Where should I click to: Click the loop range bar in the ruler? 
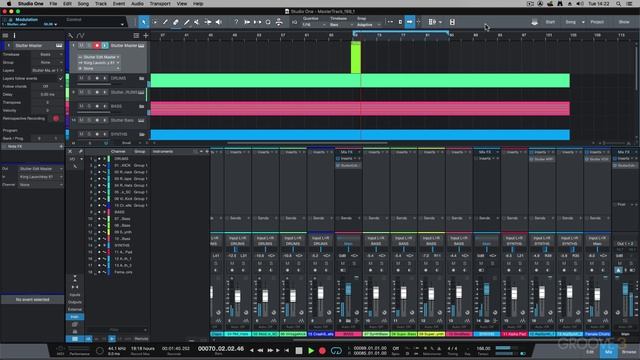click(x=401, y=31)
